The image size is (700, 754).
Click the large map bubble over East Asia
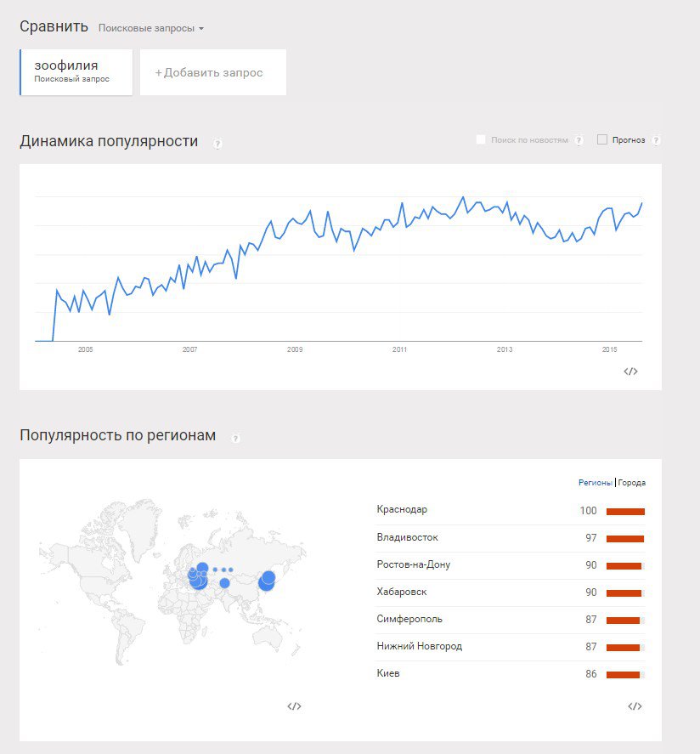click(x=268, y=579)
